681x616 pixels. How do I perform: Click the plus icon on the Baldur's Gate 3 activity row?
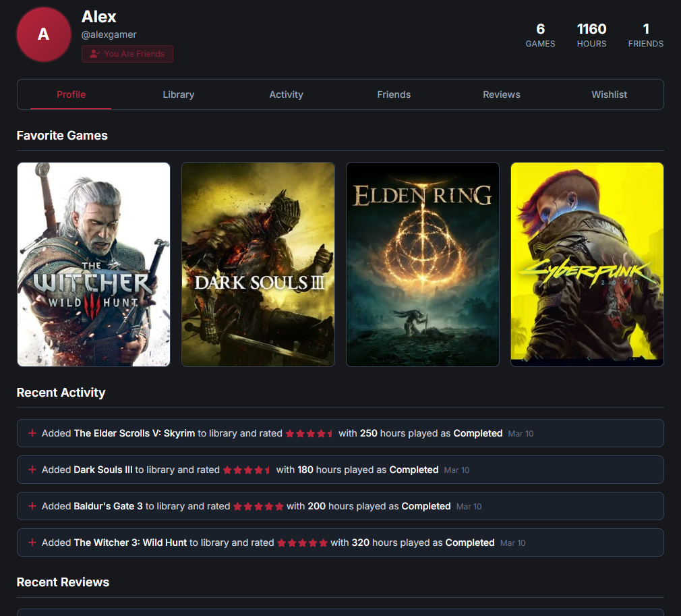click(32, 506)
